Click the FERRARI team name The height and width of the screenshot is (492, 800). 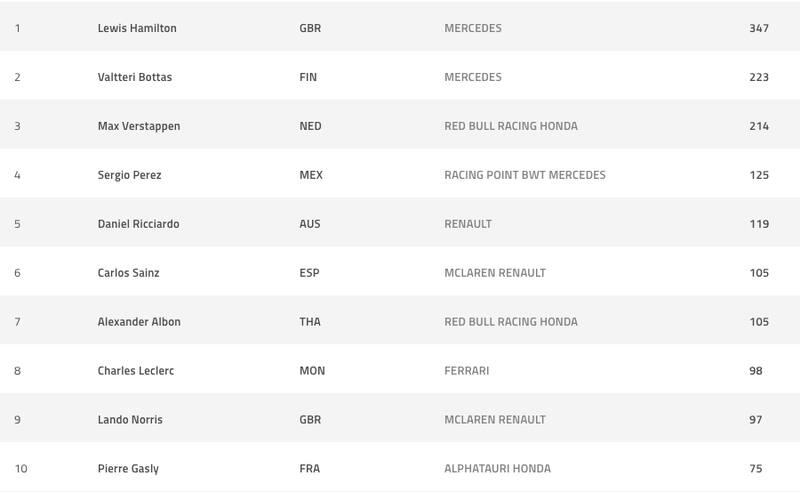467,371
